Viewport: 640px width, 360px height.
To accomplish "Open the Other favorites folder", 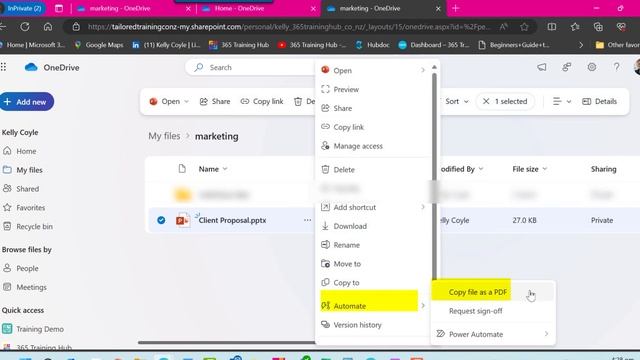I will coord(617,45).
